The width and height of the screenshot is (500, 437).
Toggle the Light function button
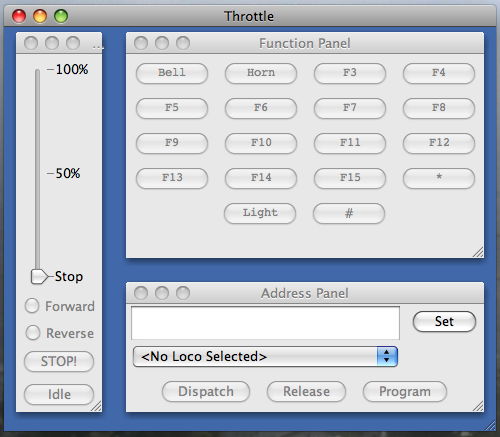[x=260, y=213]
